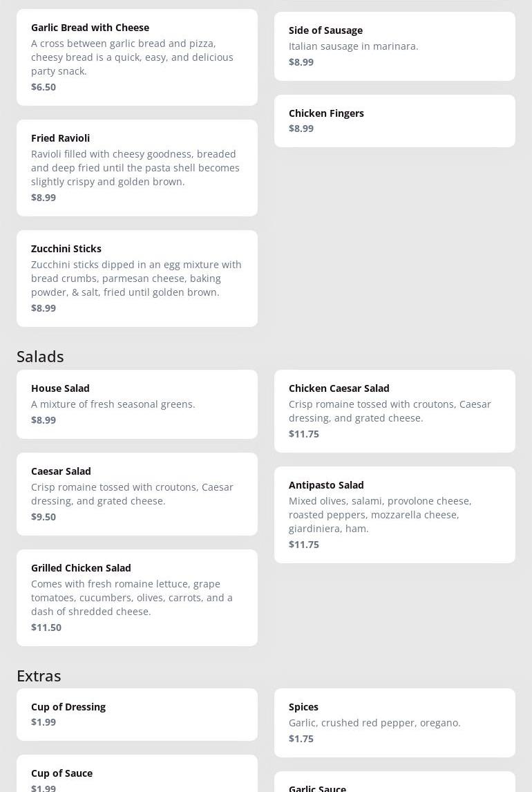Image resolution: width=532 pixels, height=792 pixels.
Task: Choose the Side of Sausage item
Action: click(x=395, y=46)
